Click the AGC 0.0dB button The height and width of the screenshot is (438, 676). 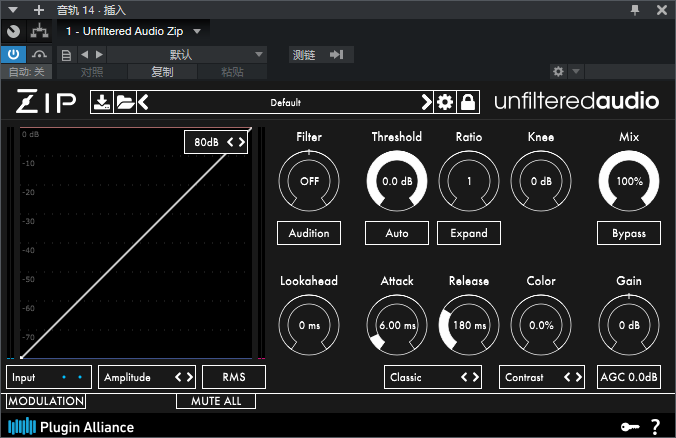(x=629, y=377)
